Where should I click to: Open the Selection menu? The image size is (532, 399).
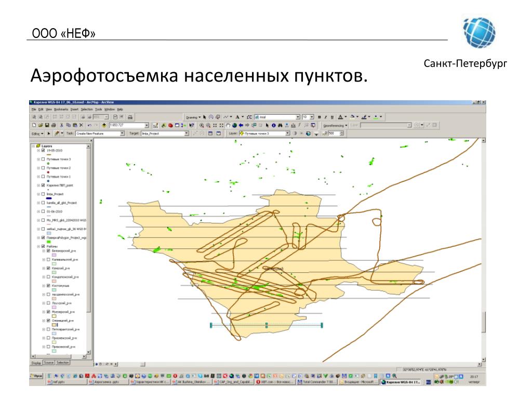point(87,109)
